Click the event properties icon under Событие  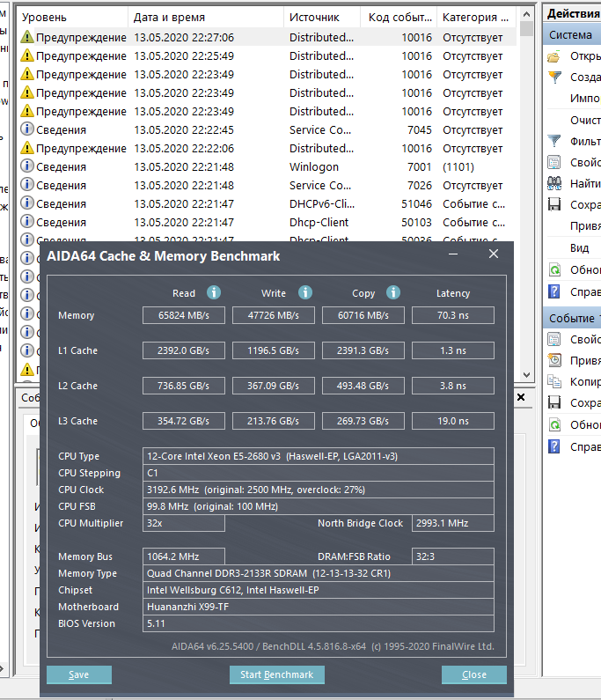(554, 339)
